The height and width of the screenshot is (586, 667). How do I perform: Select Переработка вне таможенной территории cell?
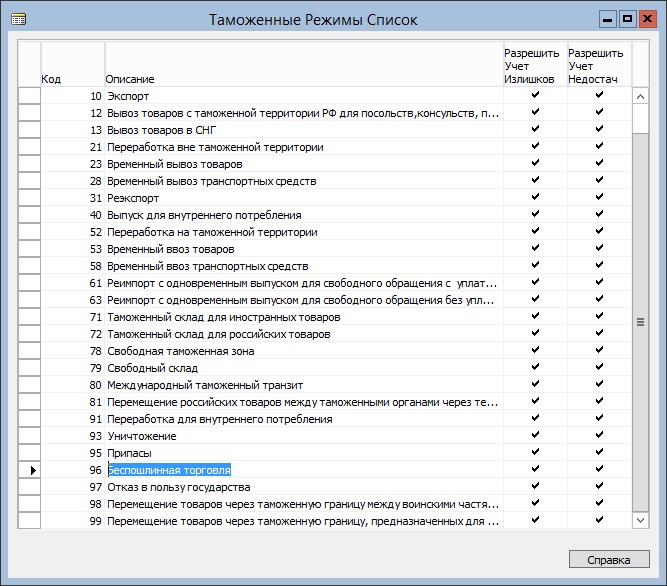(x=304, y=147)
